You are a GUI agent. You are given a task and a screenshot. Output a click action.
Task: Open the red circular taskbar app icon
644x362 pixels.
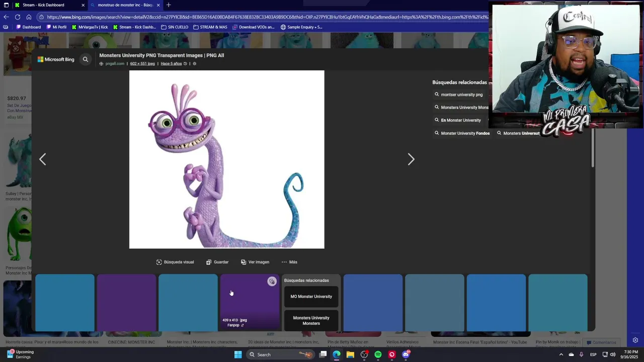392,354
